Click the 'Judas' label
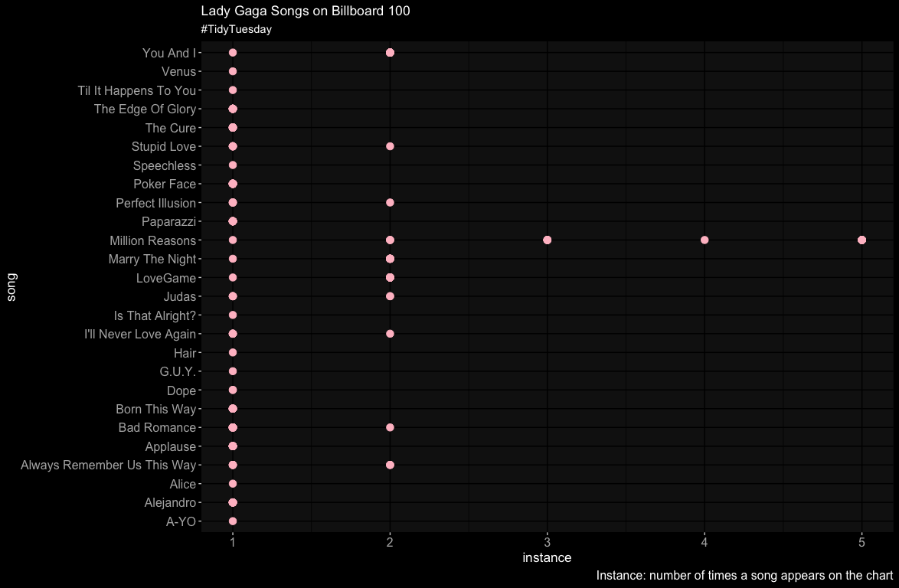Viewport: 899px width, 588px height. coord(180,297)
